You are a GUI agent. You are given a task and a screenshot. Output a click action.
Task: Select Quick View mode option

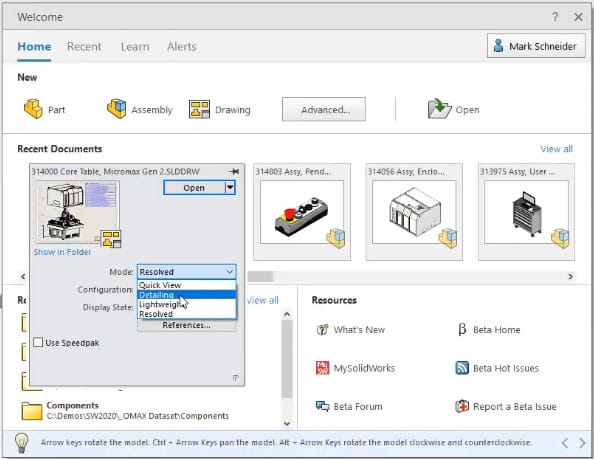186,285
